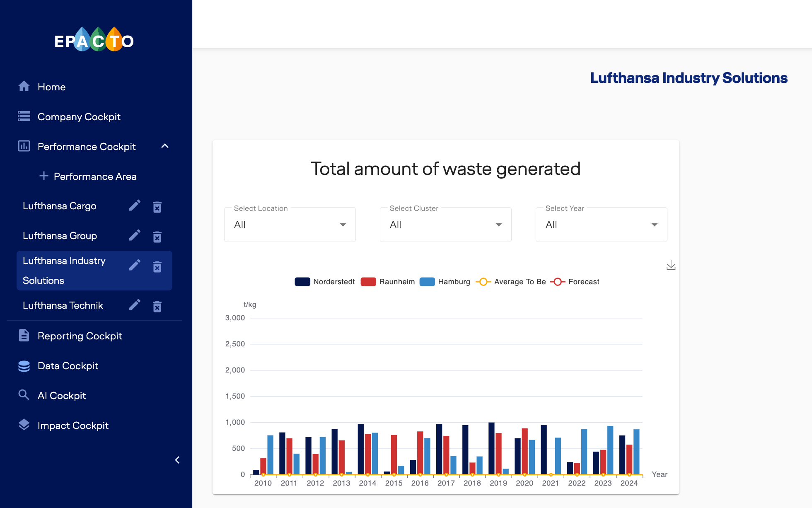Viewport: 812px width, 508px height.
Task: Open the Select Cluster dropdown
Action: [445, 225]
